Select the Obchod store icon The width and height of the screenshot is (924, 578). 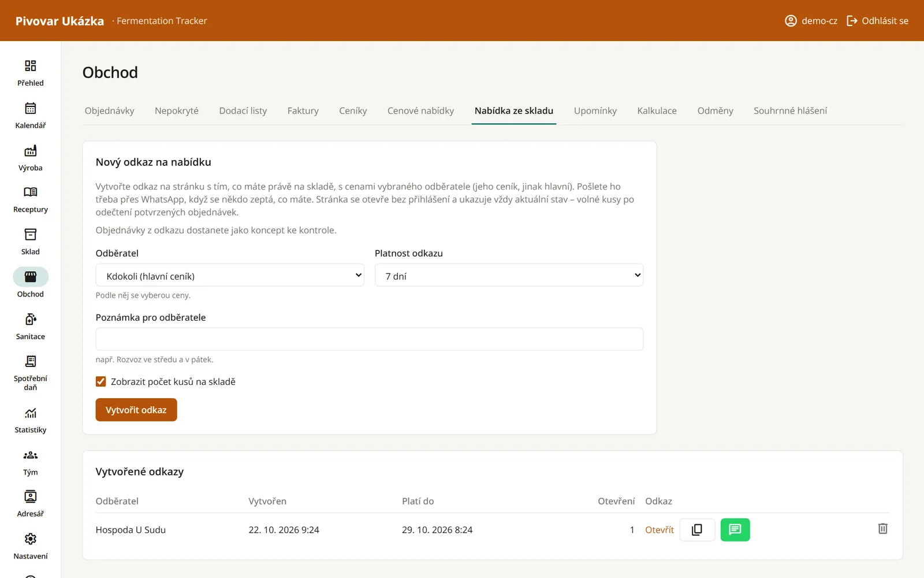(x=31, y=277)
